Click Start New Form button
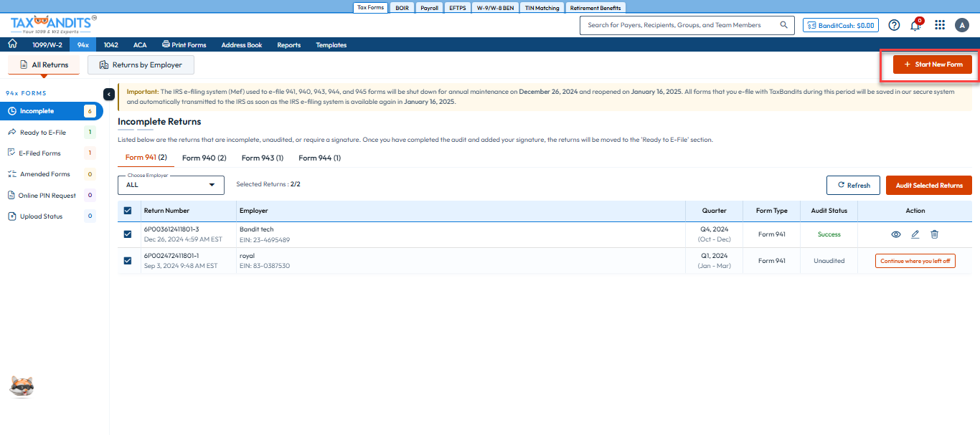The height and width of the screenshot is (435, 980). [x=933, y=64]
